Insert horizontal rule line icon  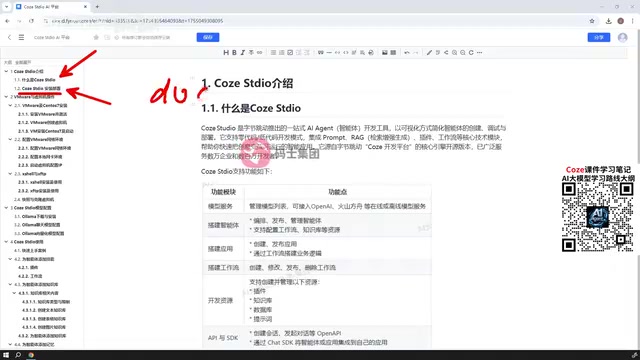coord(329,53)
